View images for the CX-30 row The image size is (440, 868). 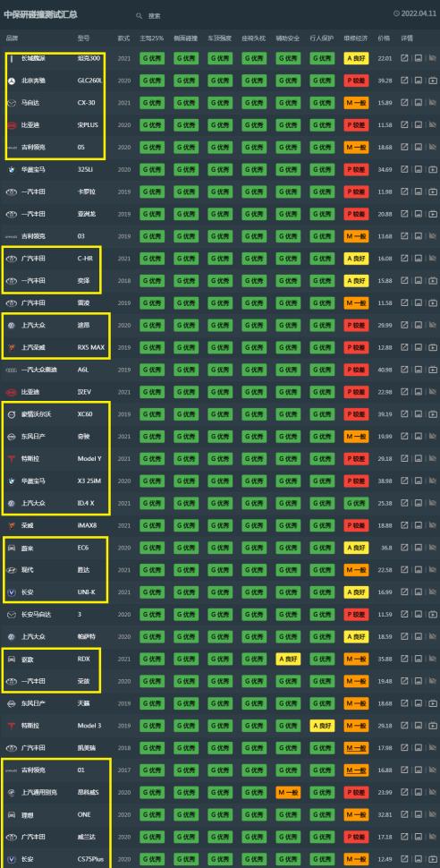pyautogui.click(x=419, y=102)
